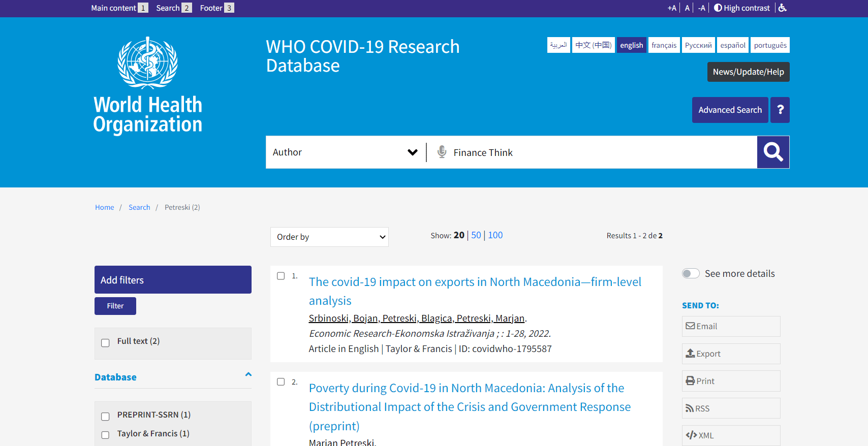Image resolution: width=868 pixels, height=446 pixels.
Task: Collapse the Database filter section
Action: [248, 374]
